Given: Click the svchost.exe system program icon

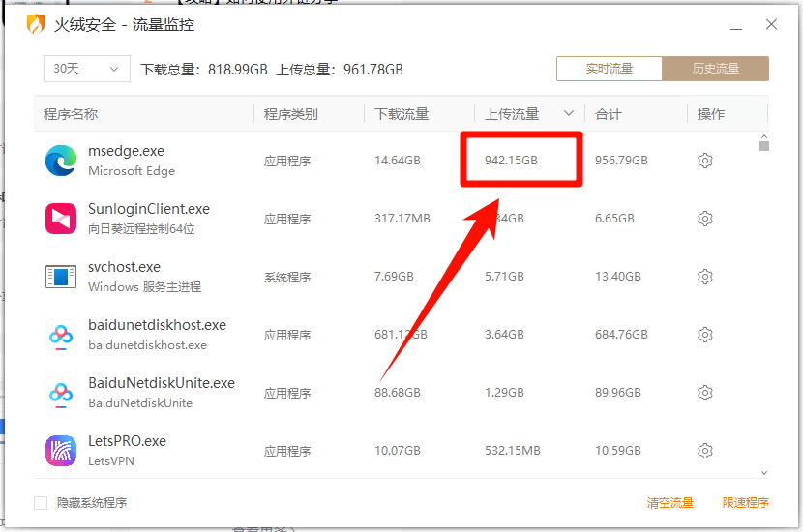Looking at the screenshot, I should pos(61,277).
